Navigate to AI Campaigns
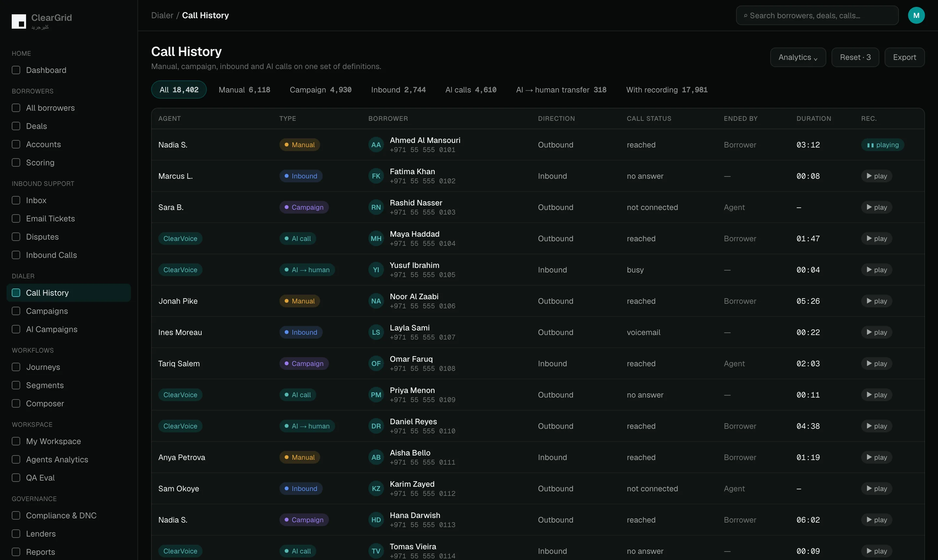The width and height of the screenshot is (938, 560). click(x=69, y=329)
